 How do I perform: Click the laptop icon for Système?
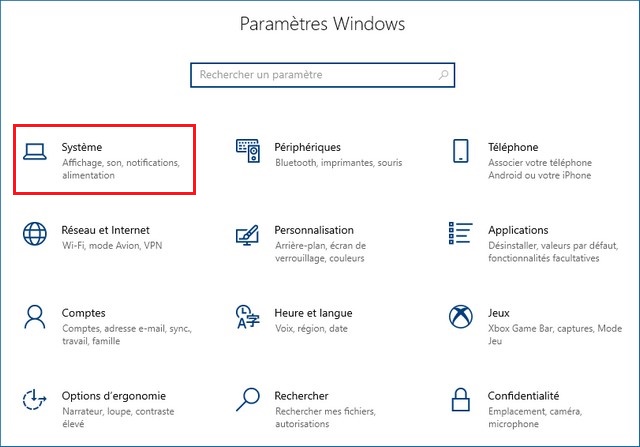(35, 151)
